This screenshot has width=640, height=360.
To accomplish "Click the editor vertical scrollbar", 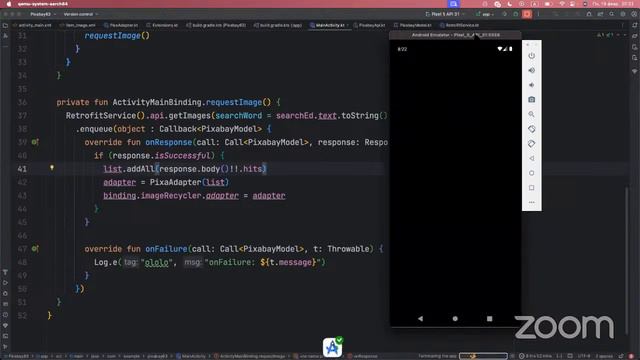I will click(627, 260).
